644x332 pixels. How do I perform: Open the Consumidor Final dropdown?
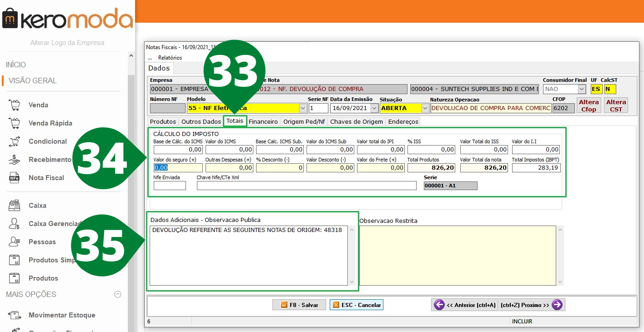click(582, 89)
